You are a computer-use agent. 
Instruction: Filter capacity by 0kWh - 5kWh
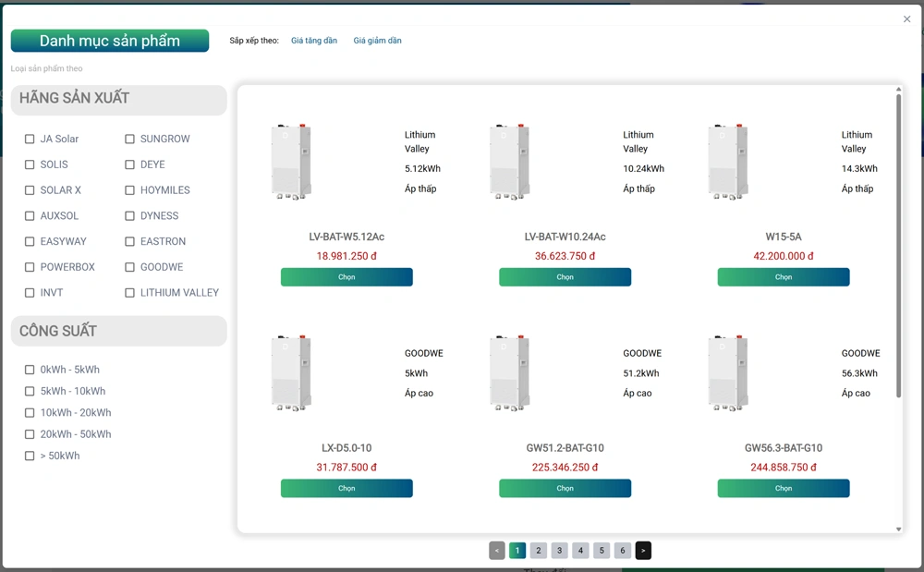pyautogui.click(x=30, y=370)
